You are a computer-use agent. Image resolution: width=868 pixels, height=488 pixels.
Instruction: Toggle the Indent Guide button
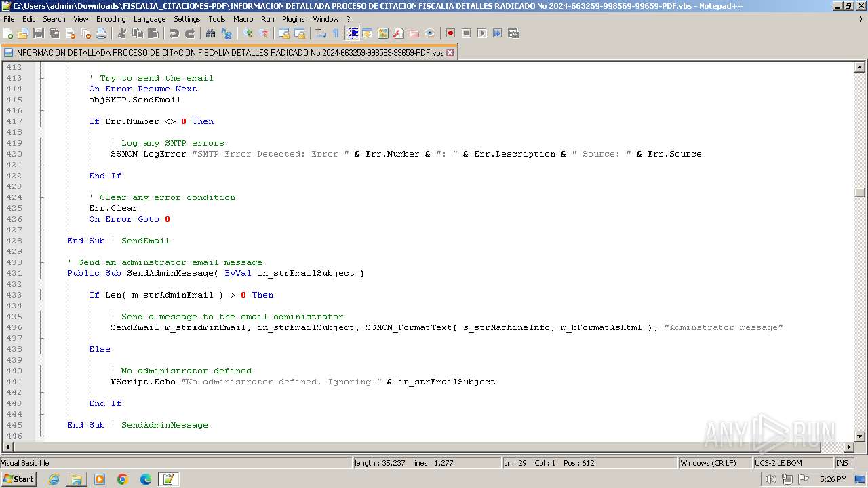pos(352,33)
